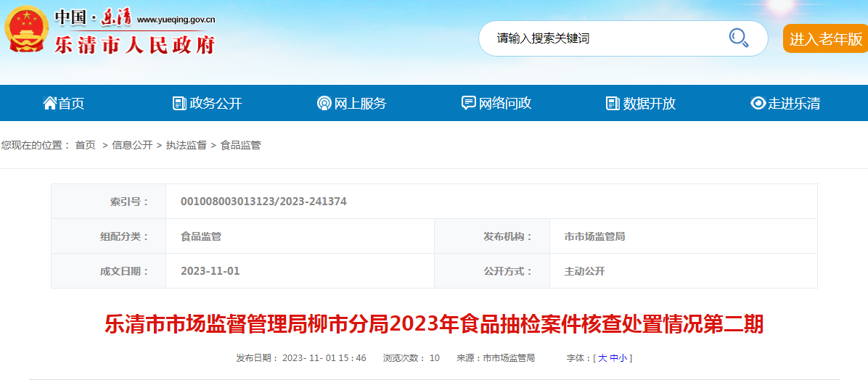
Task: Open the 政务公开 navigation menu
Action: (x=216, y=104)
